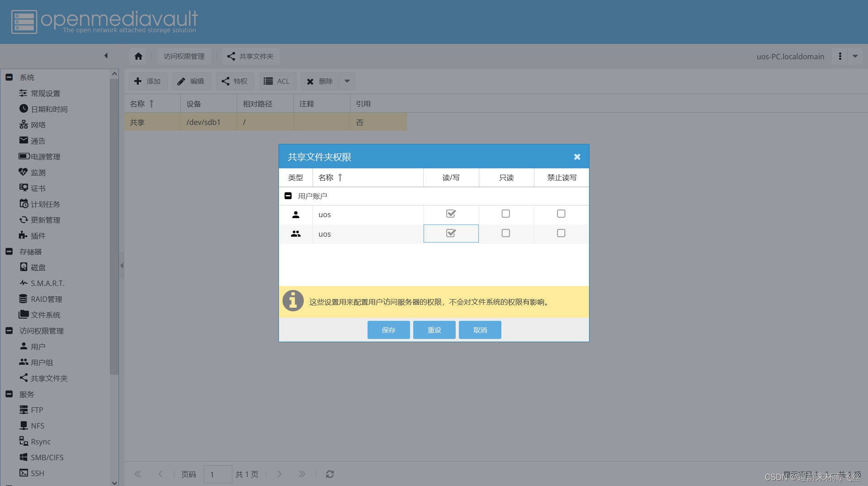Click the 共享文件夹 breadcrumb
Viewport: 868px width, 486px height.
pos(251,56)
